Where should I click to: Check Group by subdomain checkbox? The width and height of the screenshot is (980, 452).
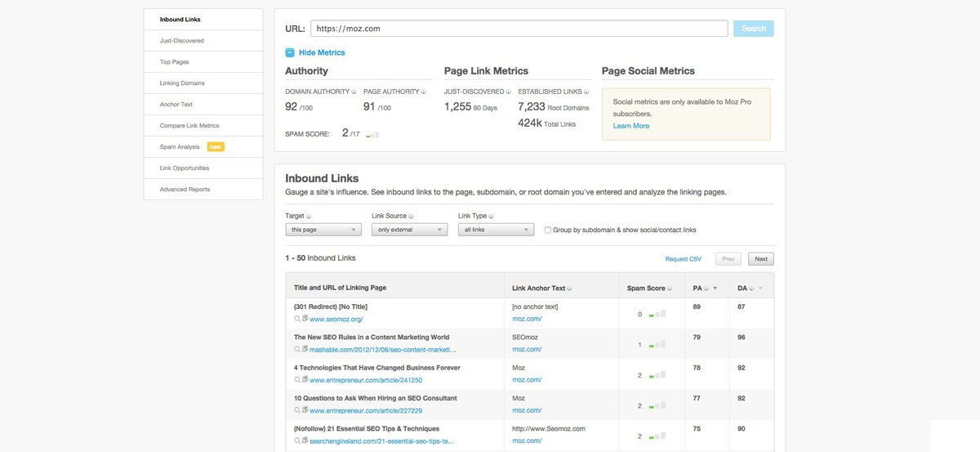[x=548, y=230]
